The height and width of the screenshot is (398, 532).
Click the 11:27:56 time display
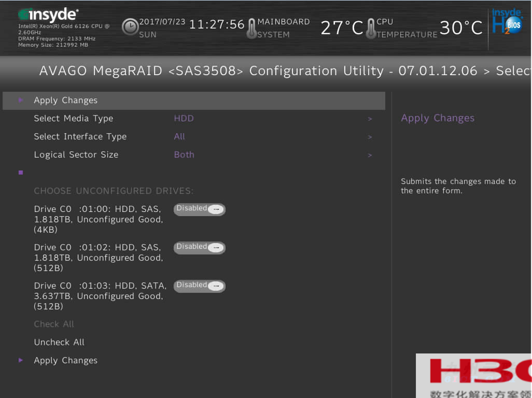click(217, 24)
